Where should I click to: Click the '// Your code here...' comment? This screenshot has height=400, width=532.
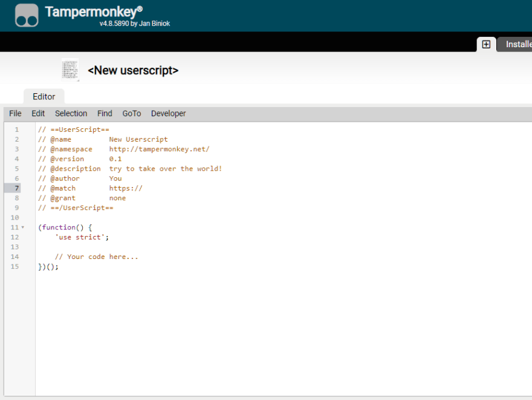pyautogui.click(x=96, y=257)
